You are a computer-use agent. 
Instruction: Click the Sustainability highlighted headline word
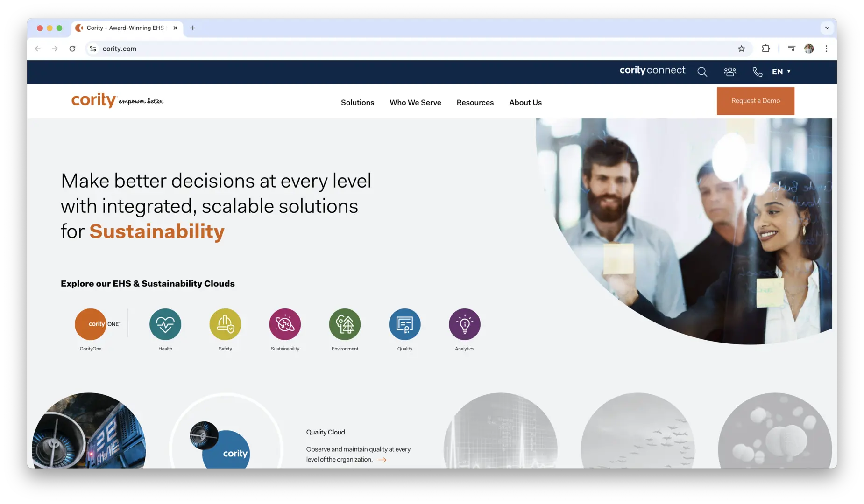click(x=157, y=231)
